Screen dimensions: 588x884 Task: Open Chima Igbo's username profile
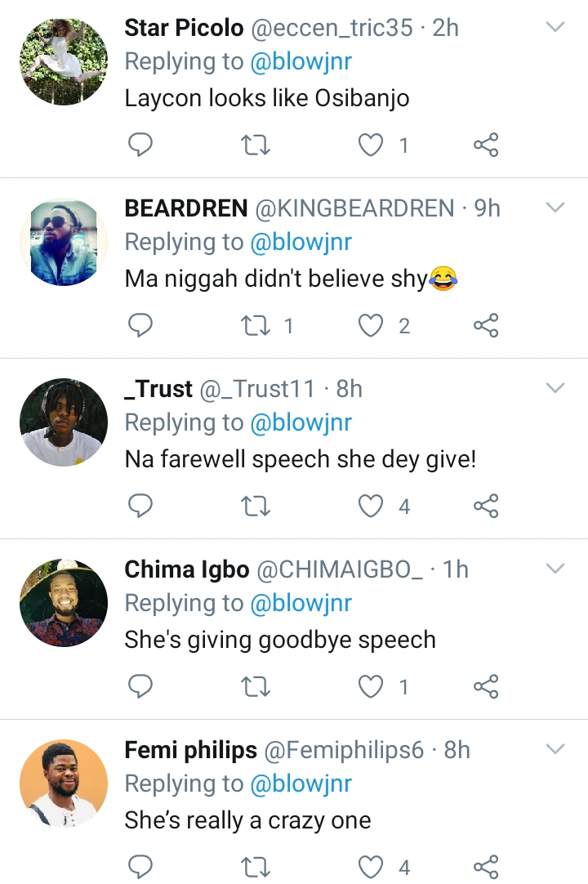coord(187,569)
